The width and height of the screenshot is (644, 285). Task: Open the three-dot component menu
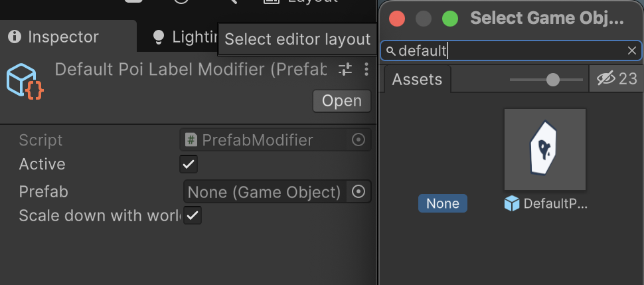tap(366, 69)
